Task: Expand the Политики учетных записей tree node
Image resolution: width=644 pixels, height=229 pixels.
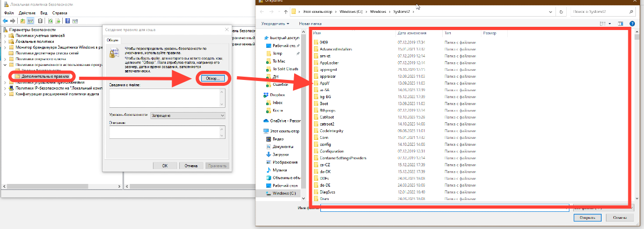Action: (x=5, y=35)
